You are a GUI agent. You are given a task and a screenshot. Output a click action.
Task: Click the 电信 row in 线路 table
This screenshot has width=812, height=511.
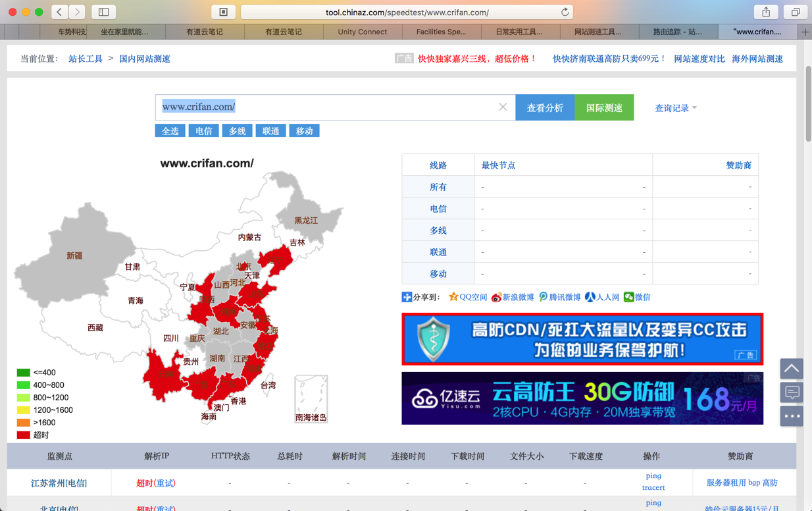click(x=580, y=209)
